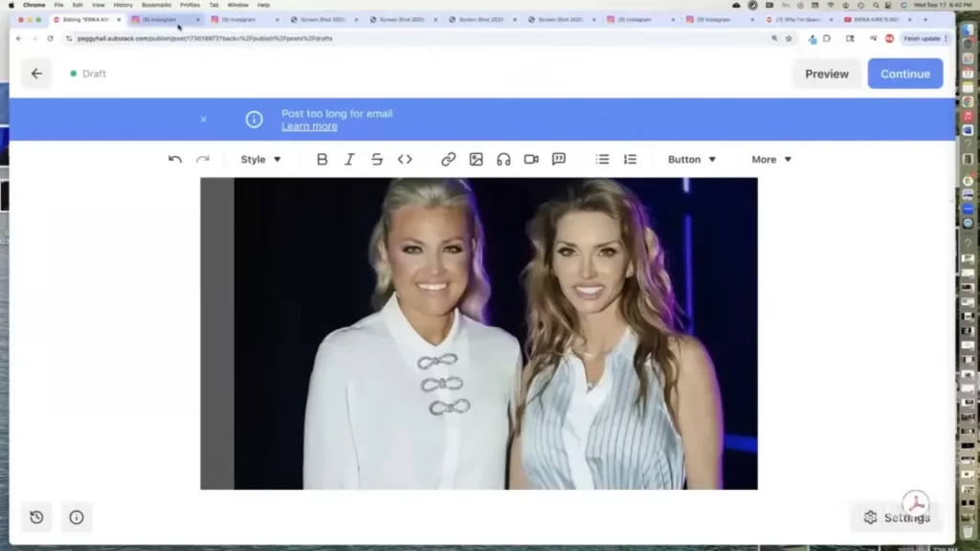The image size is (980, 551).
Task: Toggle bold formatting
Action: (322, 160)
